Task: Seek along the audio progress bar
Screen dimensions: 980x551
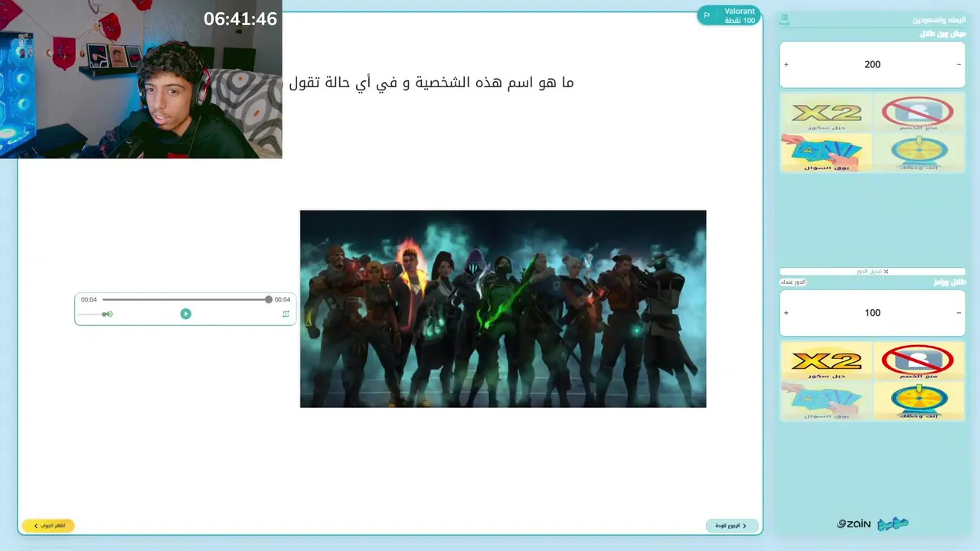Action: coord(186,300)
